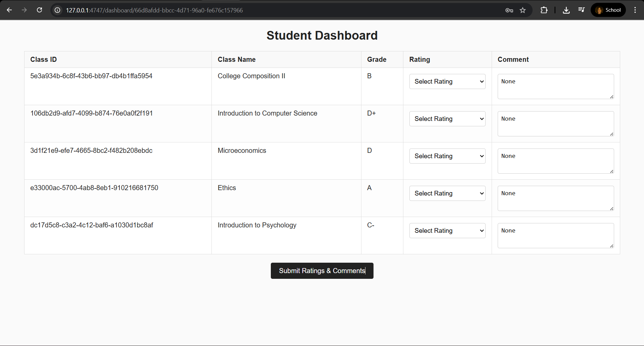Select rating dropdown for Microeconomics
644x346 pixels.
pyautogui.click(x=447, y=156)
